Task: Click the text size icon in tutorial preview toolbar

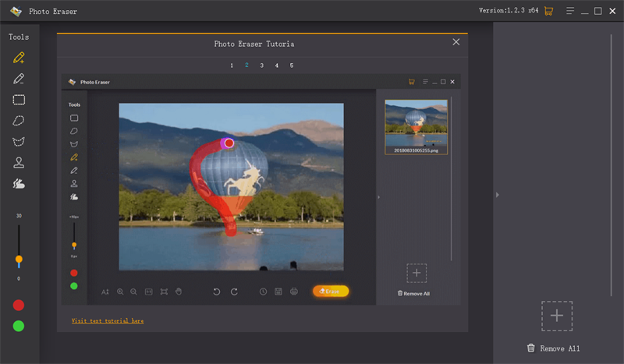Action: point(105,292)
